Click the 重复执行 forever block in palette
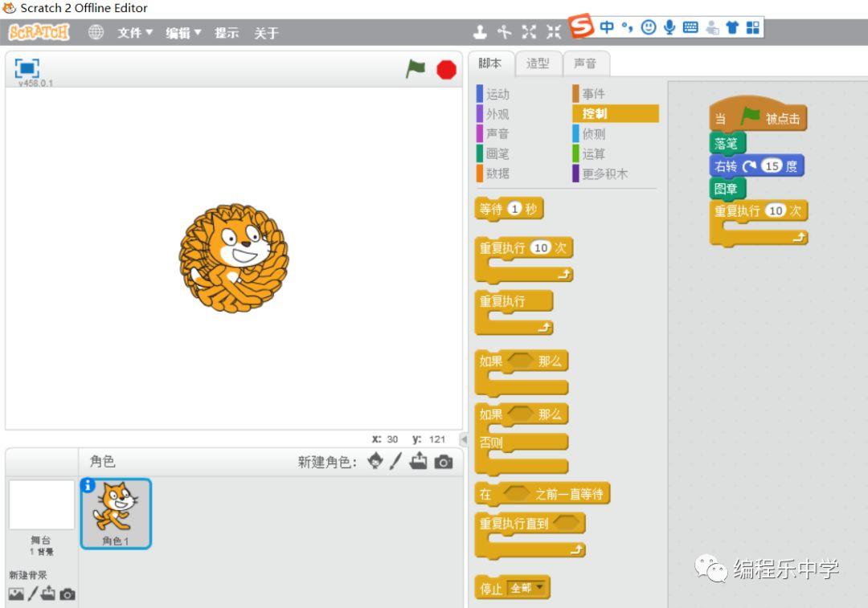Viewport: 868px width, 608px height. pos(502,301)
